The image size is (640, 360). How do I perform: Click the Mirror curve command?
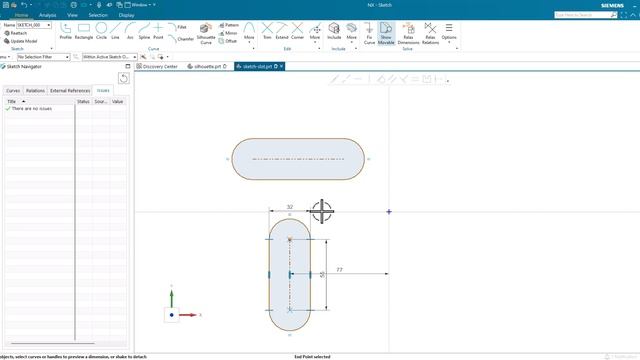pos(228,33)
